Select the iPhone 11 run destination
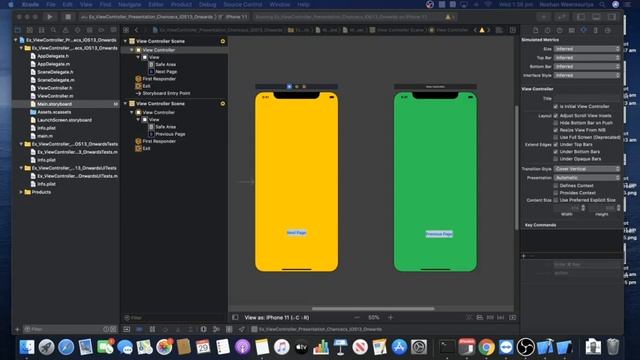 tap(237, 17)
